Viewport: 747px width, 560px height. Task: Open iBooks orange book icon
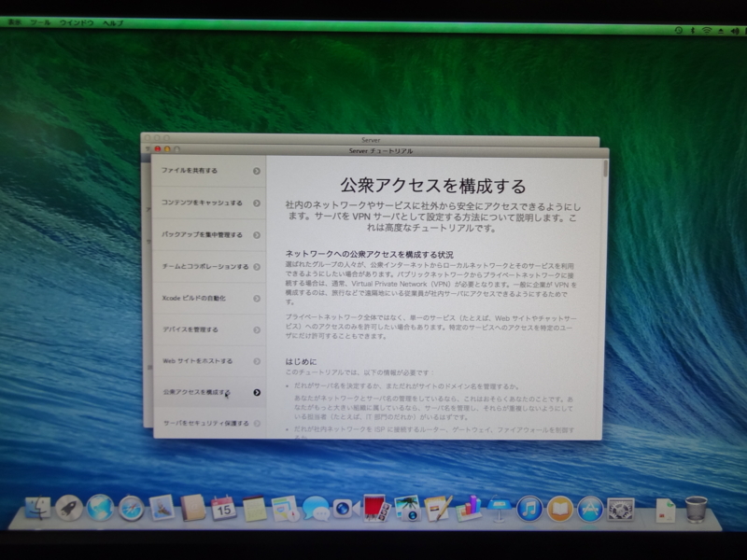click(559, 509)
